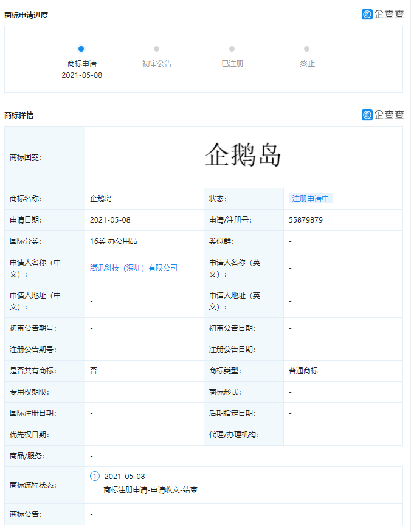This screenshot has height=532, width=411.
Task: Click 企查查 logo beside 商标详情 heading
Action: pos(382,115)
